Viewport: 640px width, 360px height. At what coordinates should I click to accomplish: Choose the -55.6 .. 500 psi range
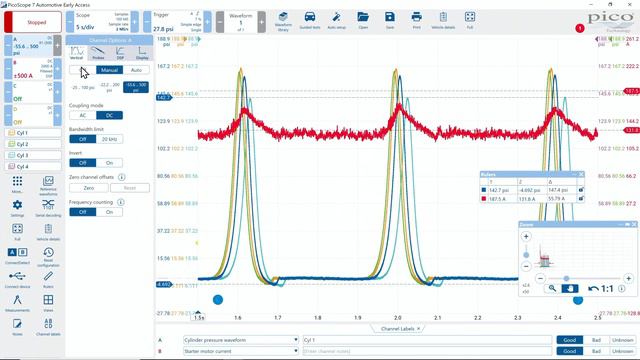pyautogui.click(x=136, y=87)
